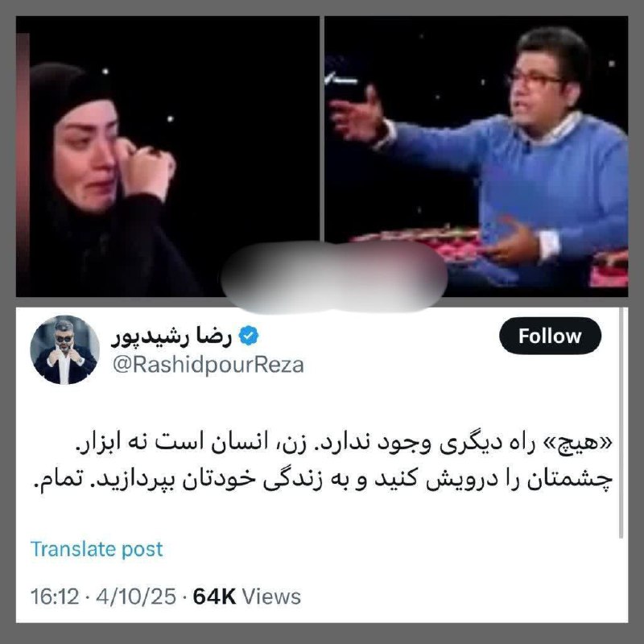Open the display name رضا رشیدپور
The width and height of the screenshot is (644, 644).
pos(171,336)
